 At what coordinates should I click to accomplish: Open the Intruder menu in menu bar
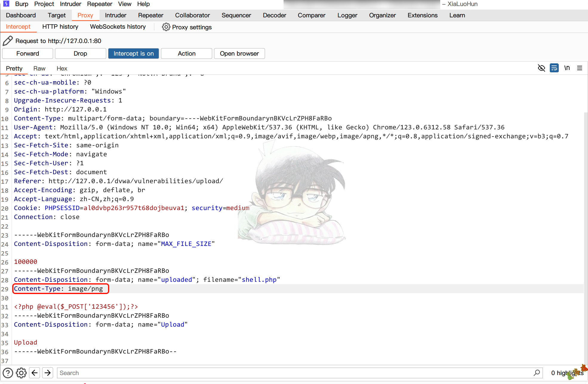click(x=70, y=4)
